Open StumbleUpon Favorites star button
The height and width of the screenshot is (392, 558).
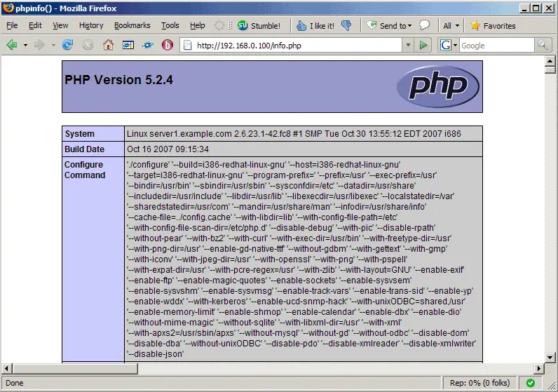click(493, 26)
